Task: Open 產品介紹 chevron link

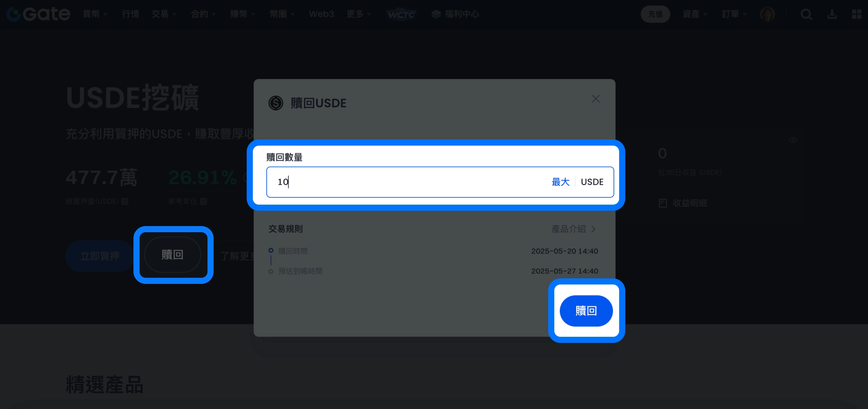Action: pyautogui.click(x=574, y=229)
